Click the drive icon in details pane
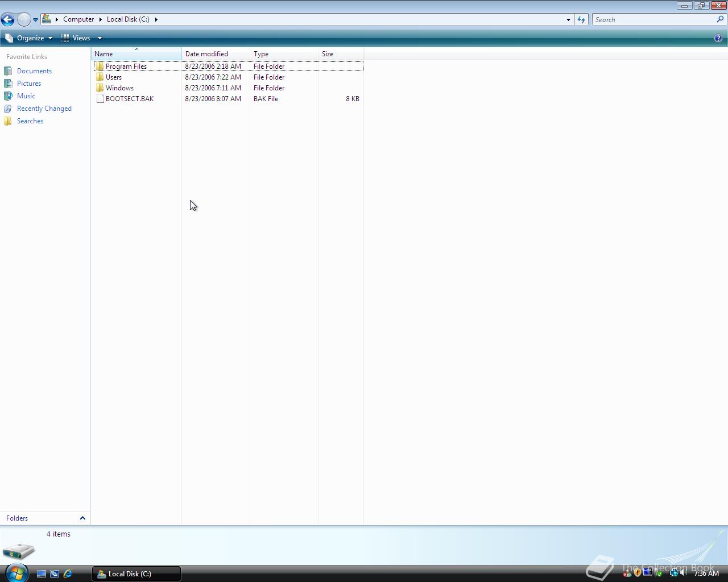 tap(19, 551)
